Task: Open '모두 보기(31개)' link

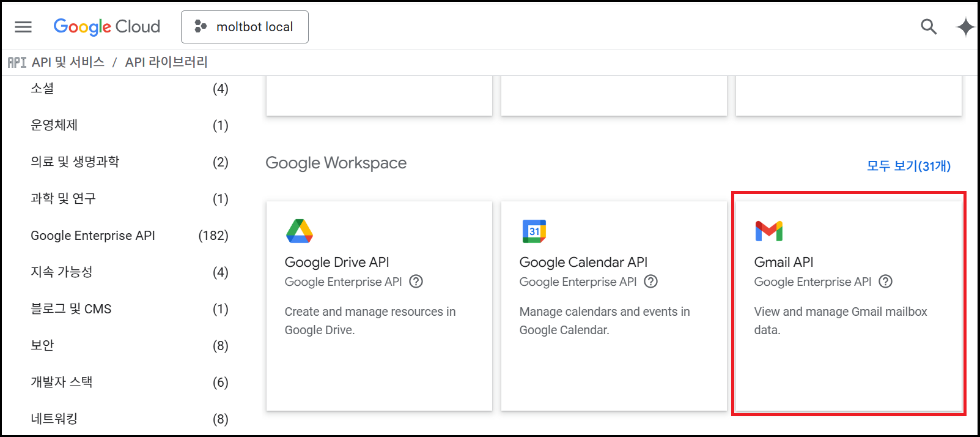Action: tap(908, 166)
